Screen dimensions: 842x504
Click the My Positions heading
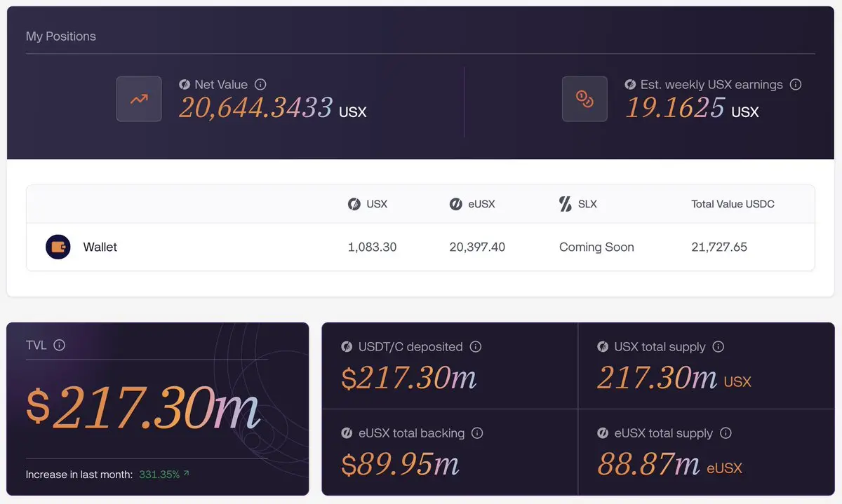point(61,36)
